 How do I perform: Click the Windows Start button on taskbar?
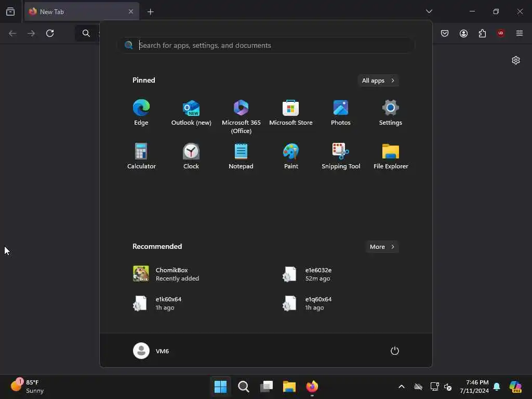[220, 387]
